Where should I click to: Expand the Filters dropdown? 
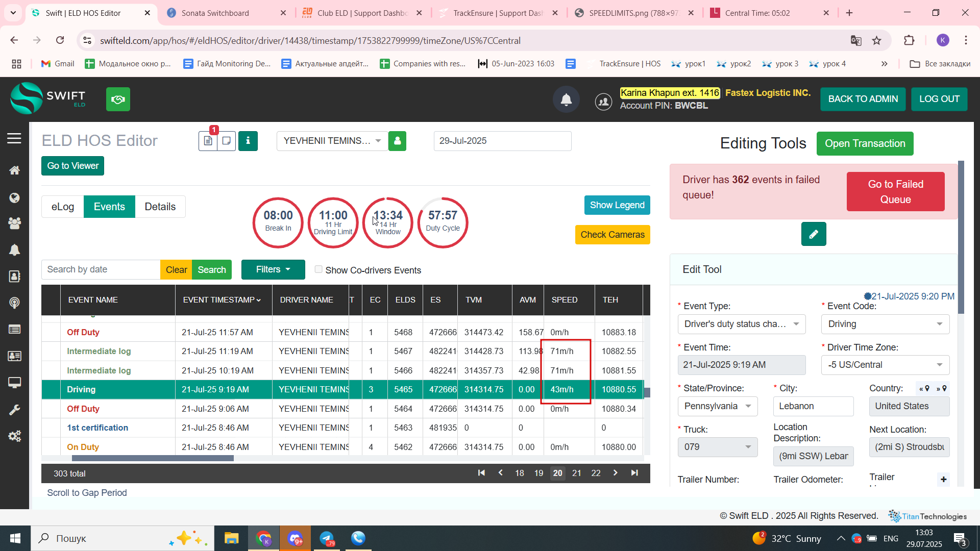coord(273,269)
